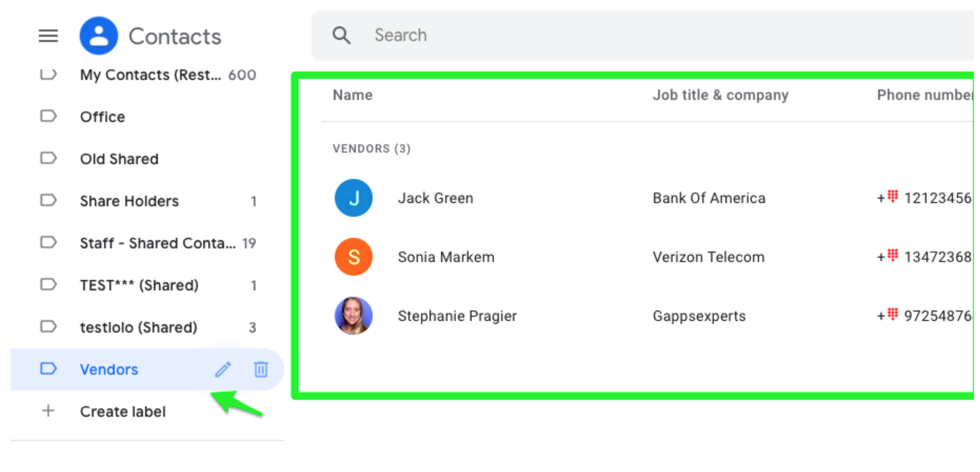The width and height of the screenshot is (980, 472).
Task: Click Create label
Action: (122, 411)
